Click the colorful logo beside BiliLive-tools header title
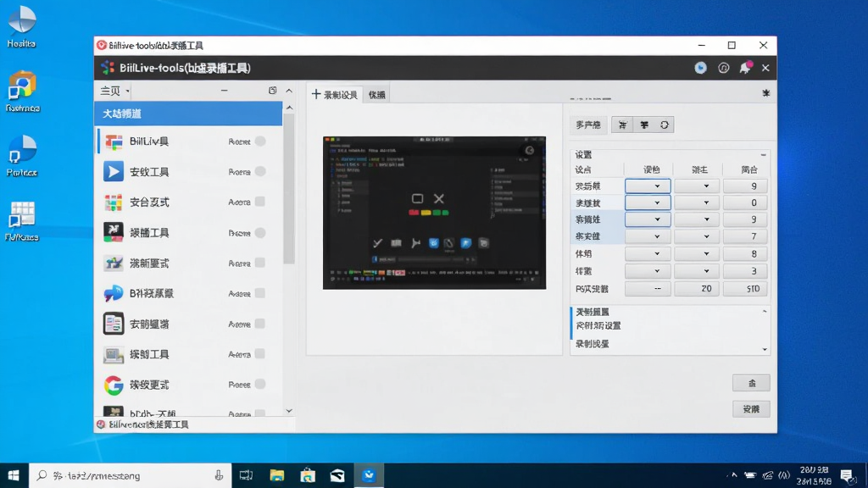The width and height of the screenshot is (868, 488). click(x=108, y=68)
